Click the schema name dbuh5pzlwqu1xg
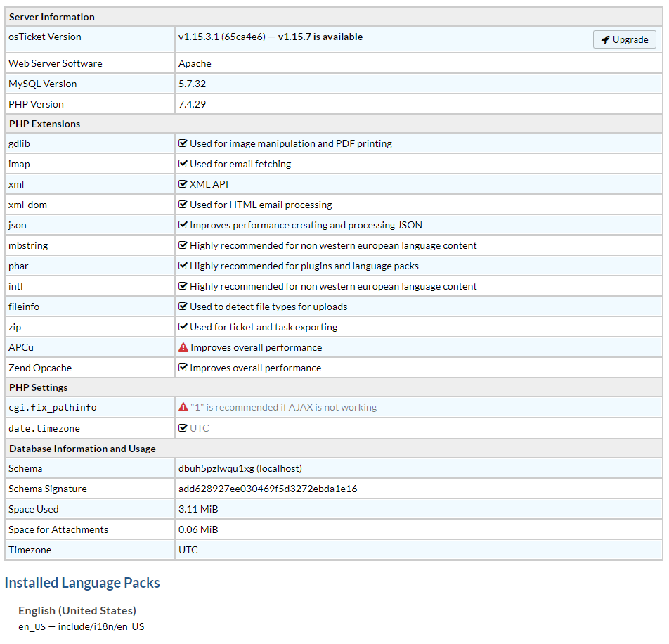 [x=216, y=468]
